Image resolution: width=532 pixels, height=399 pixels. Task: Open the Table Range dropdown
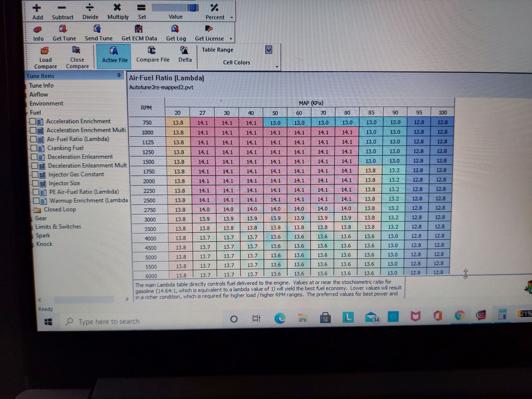pos(269,50)
